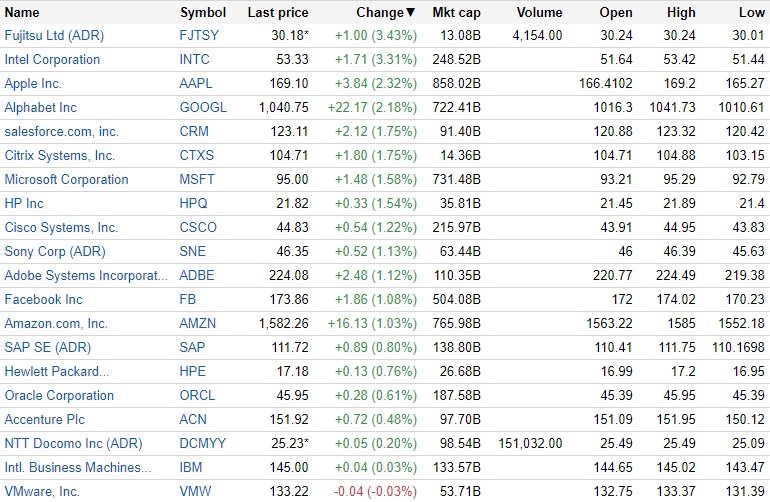770x502 pixels.
Task: Sort table by Change column arrow
Action: [410, 13]
